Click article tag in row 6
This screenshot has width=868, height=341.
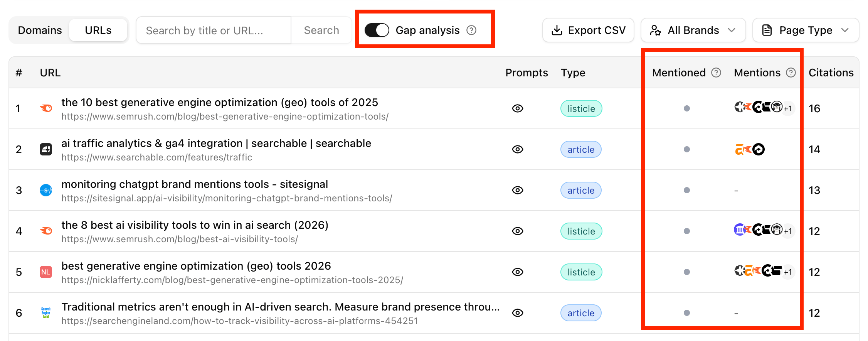581,313
